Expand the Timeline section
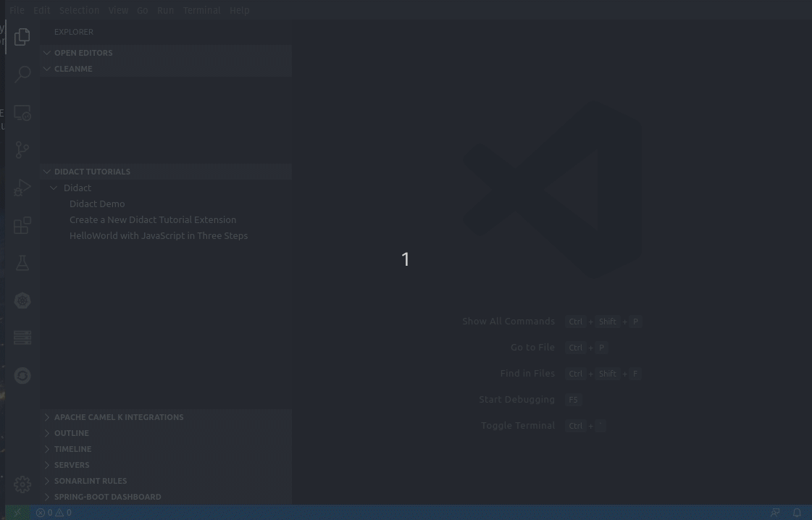The height and width of the screenshot is (520, 812). [x=166, y=449]
